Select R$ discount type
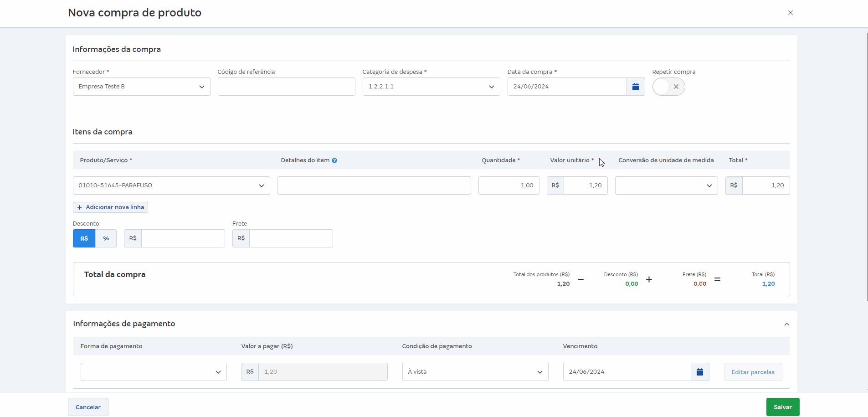Viewport: 868px width, 417px height. [84, 238]
